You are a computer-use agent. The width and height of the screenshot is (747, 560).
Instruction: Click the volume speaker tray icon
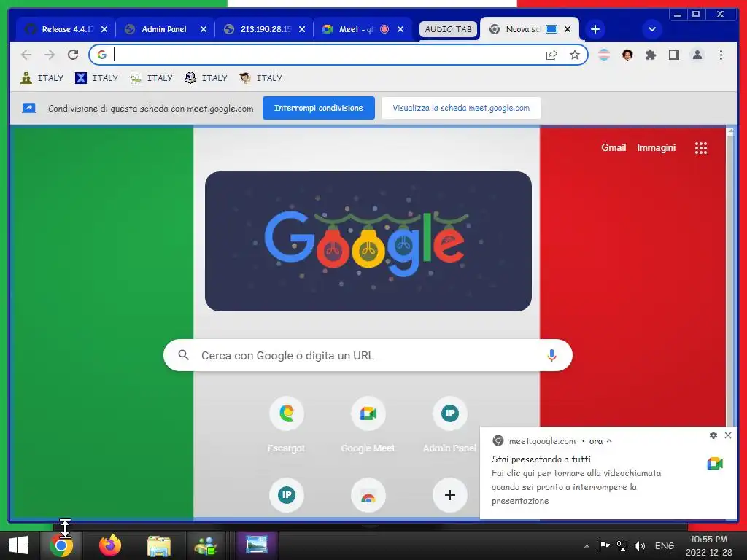click(x=639, y=546)
